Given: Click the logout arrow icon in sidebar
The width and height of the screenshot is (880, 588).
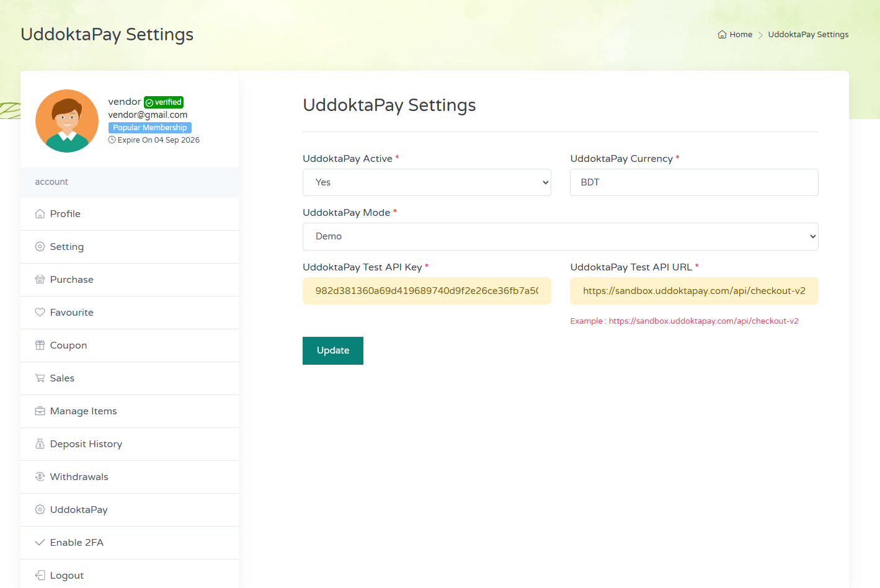Looking at the screenshot, I should [x=40, y=575].
